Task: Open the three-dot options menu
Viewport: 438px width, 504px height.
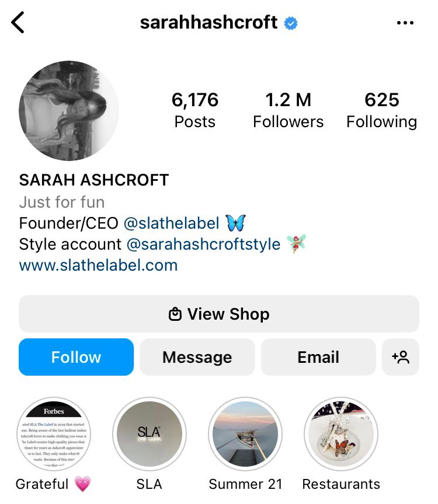Action: click(405, 23)
